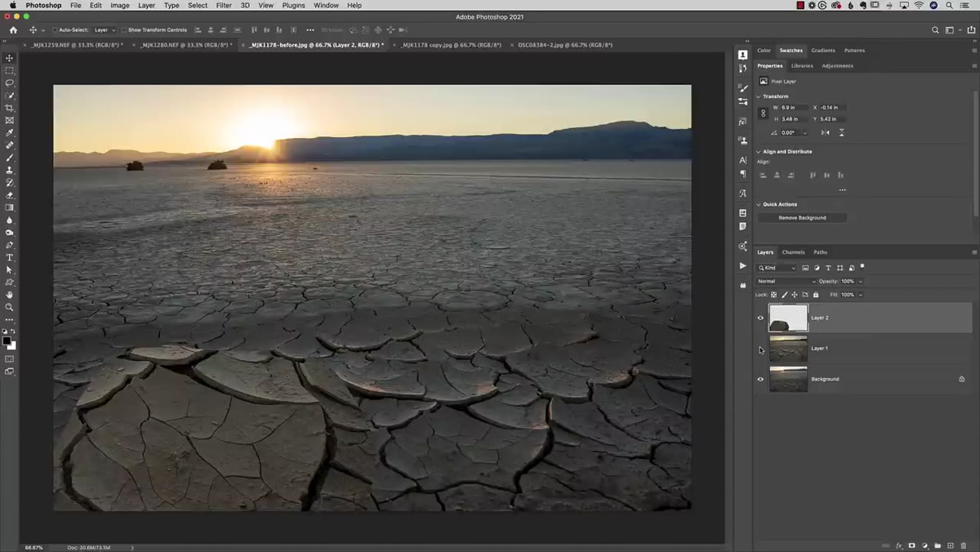The image size is (980, 552).
Task: Open the Libraries tab
Action: [802, 65]
